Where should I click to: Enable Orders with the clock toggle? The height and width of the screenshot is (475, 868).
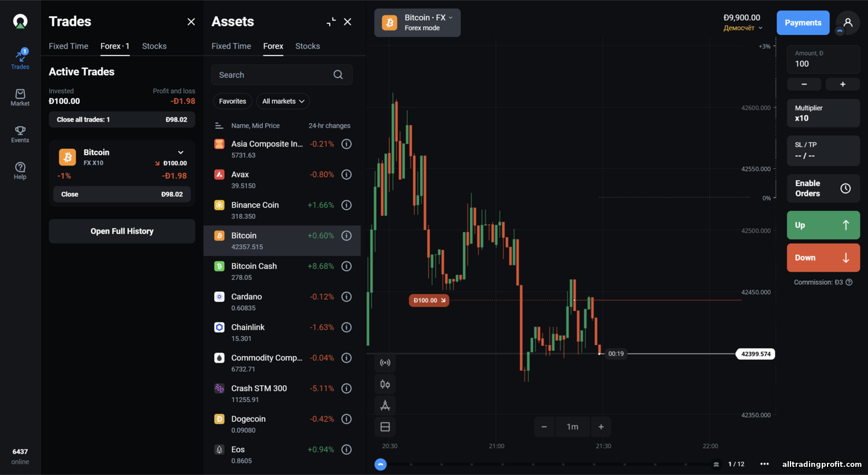(x=845, y=188)
